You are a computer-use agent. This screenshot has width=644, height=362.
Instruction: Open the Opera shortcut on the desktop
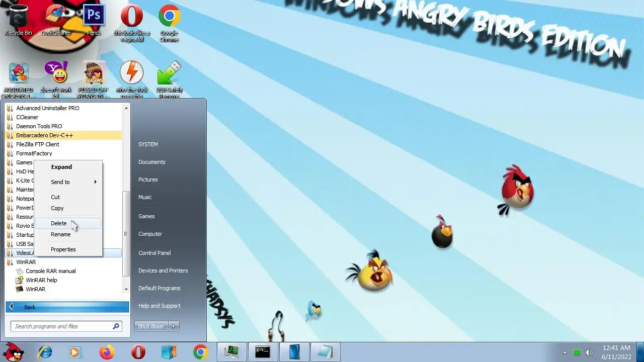131,23
